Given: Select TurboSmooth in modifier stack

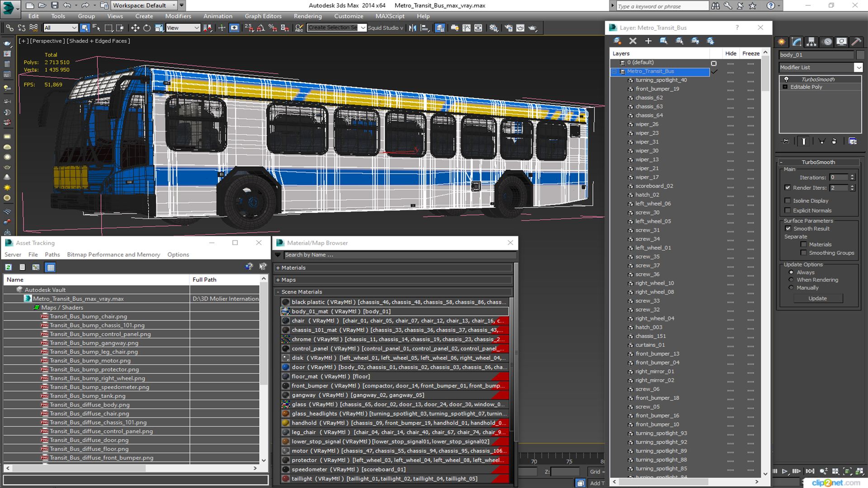Looking at the screenshot, I should click(818, 80).
